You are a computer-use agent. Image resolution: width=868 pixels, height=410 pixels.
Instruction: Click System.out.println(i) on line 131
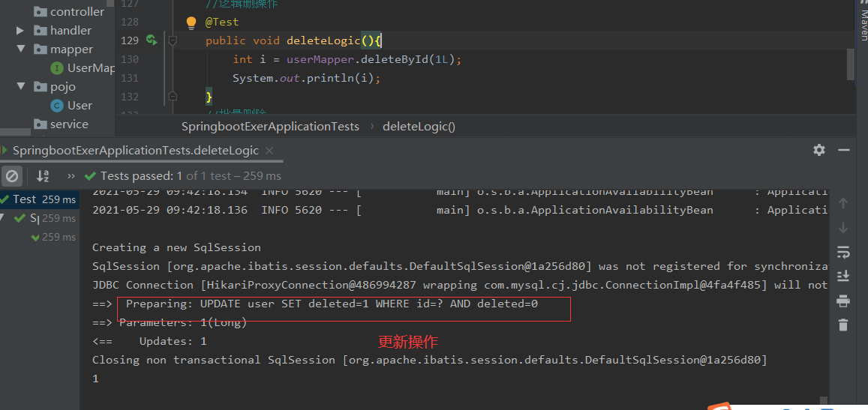(x=306, y=78)
